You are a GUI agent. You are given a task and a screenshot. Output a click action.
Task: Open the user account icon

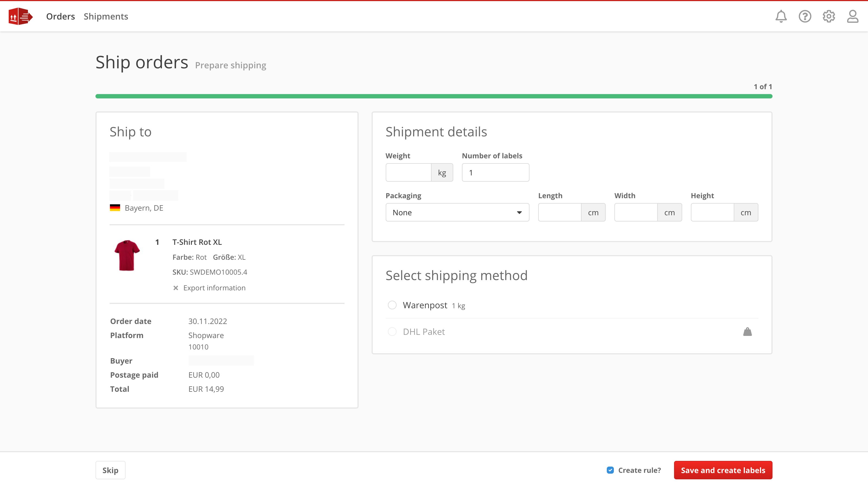pyautogui.click(x=853, y=16)
